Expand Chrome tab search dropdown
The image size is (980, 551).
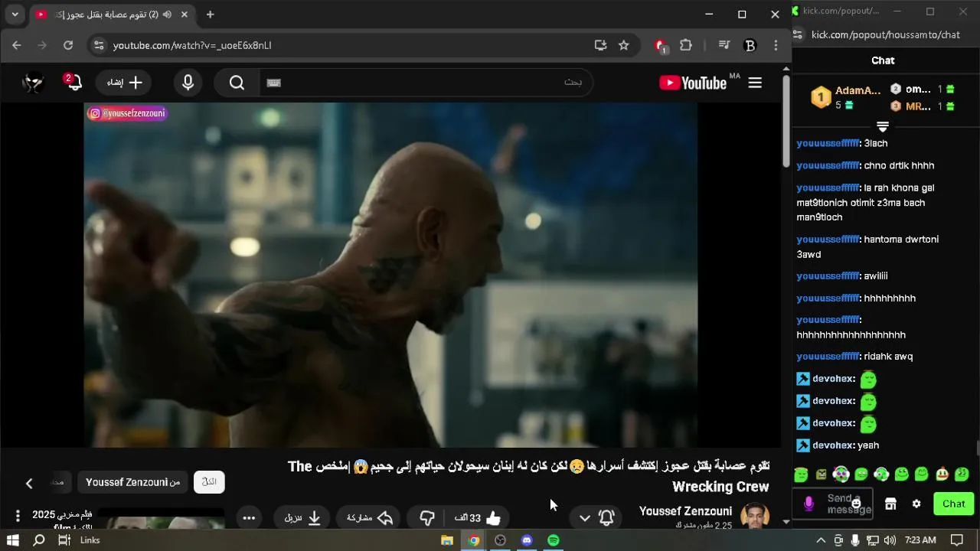15,14
